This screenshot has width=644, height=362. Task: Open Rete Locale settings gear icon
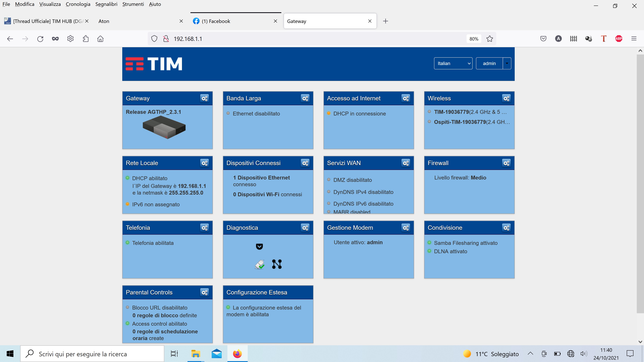click(204, 163)
